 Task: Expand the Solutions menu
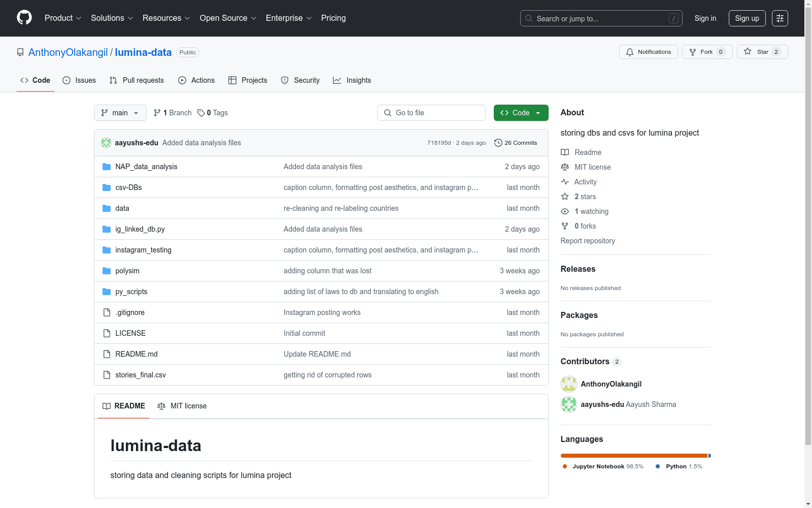tap(112, 18)
